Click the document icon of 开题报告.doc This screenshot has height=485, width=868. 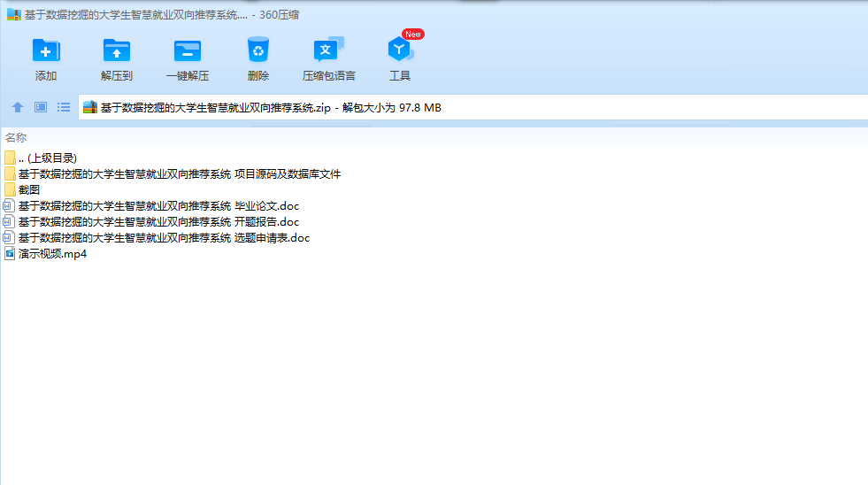[8, 222]
